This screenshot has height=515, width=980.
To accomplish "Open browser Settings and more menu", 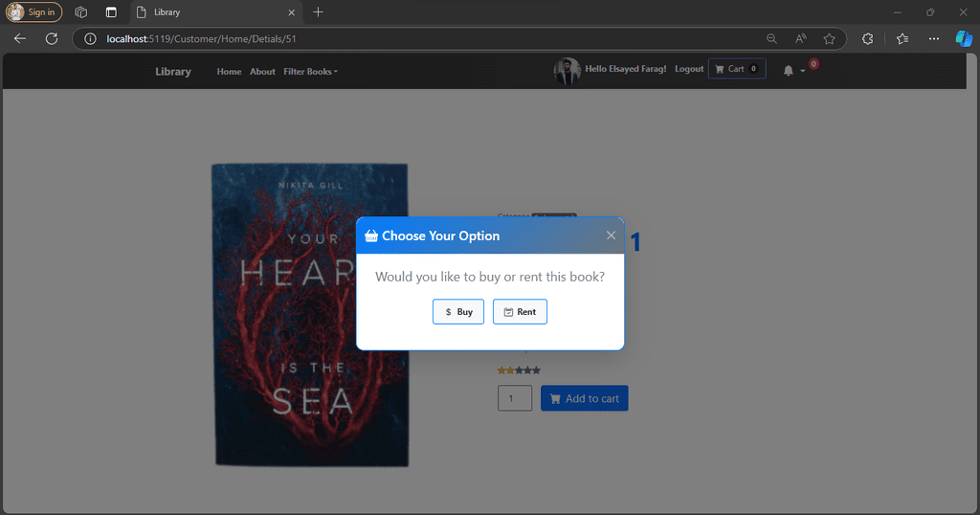I will 934,38.
